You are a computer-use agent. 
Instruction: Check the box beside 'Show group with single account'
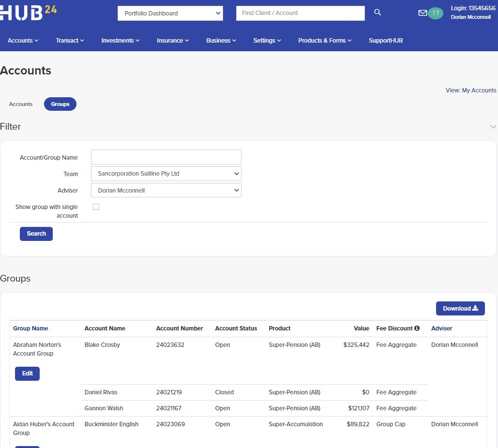(x=96, y=207)
